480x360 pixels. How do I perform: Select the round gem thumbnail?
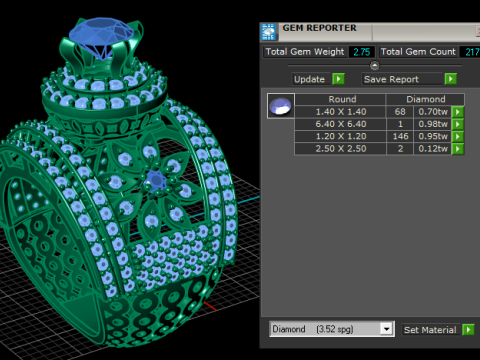point(281,106)
